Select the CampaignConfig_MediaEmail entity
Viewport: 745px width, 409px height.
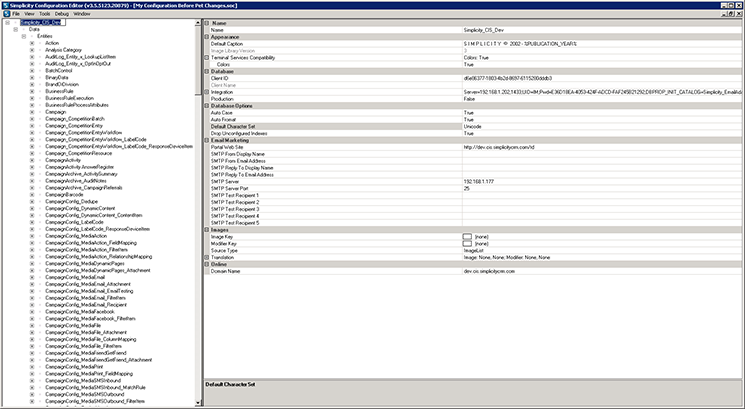75,277
